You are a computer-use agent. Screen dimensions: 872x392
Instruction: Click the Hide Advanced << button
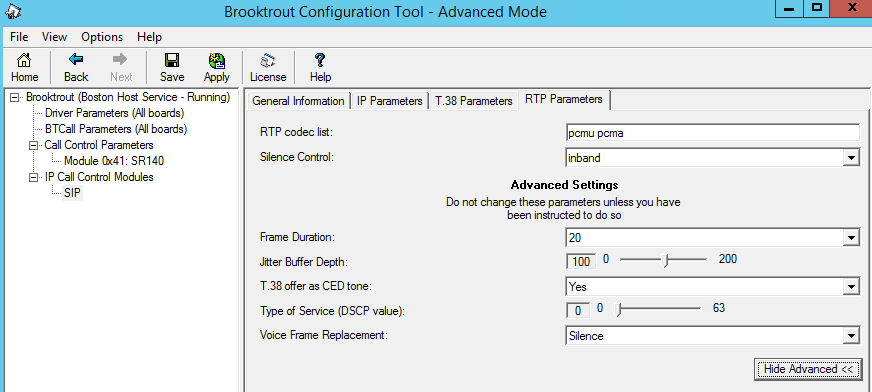808,369
